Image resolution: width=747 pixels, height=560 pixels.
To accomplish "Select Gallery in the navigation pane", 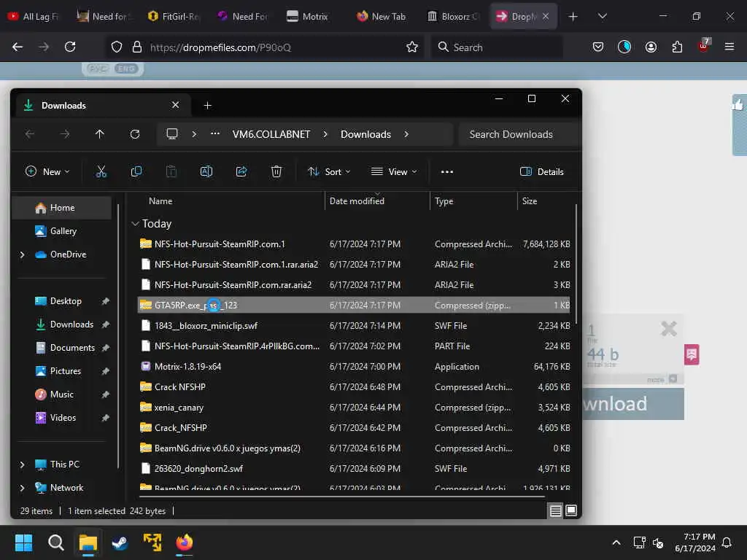I will pos(61,231).
